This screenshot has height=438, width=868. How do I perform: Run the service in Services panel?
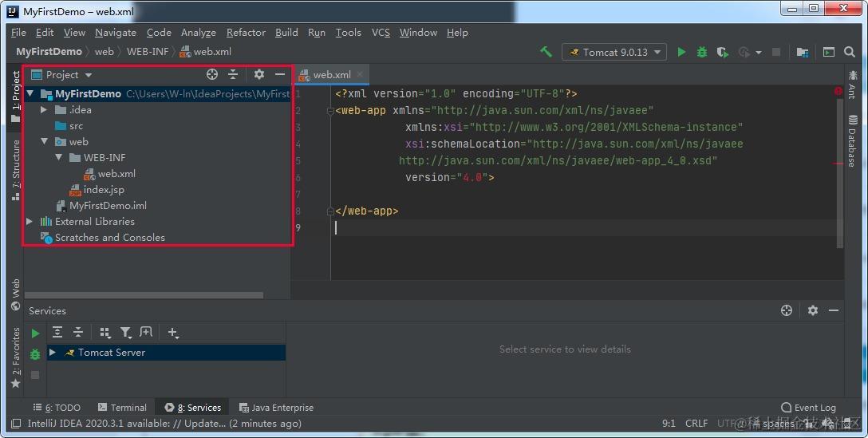point(35,333)
